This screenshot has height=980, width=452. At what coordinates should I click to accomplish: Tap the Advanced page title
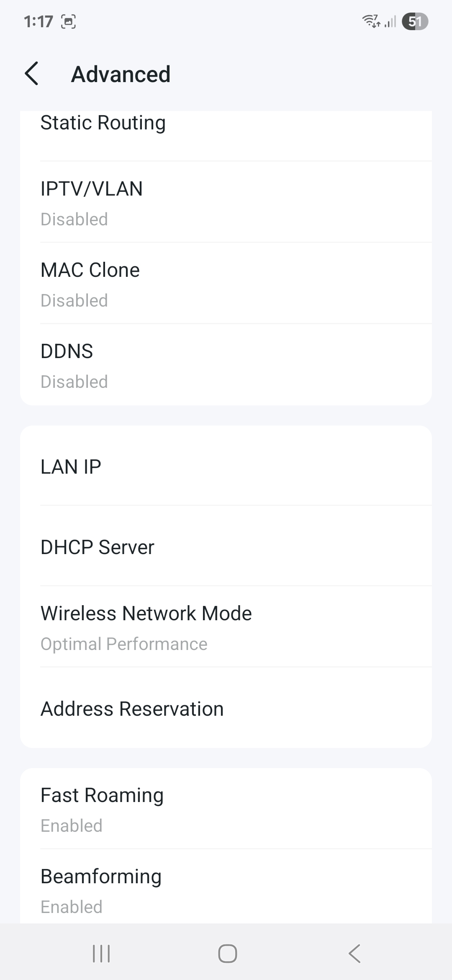(x=121, y=74)
